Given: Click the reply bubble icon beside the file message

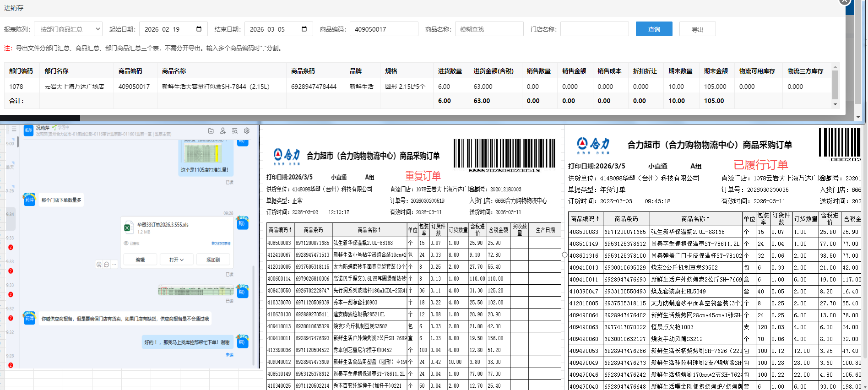Looking at the screenshot, I should (x=106, y=265).
